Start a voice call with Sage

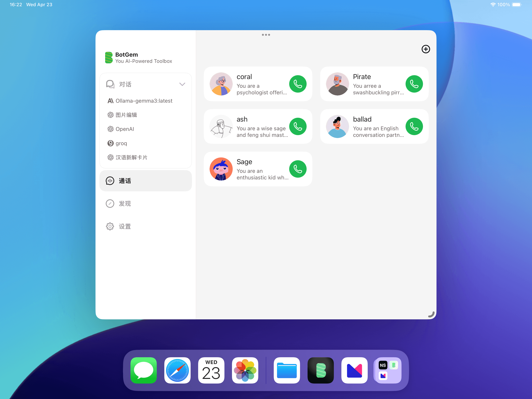pos(298,169)
